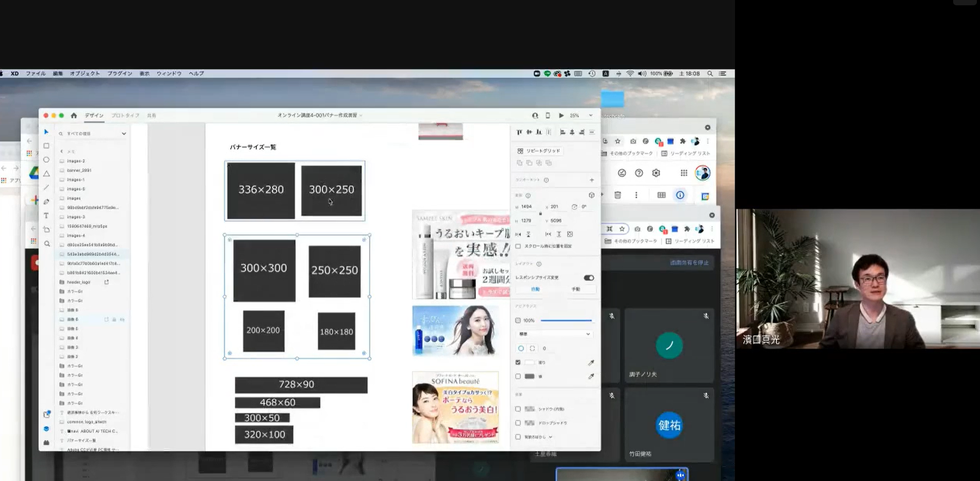Expand background blur type chevron

(551, 437)
